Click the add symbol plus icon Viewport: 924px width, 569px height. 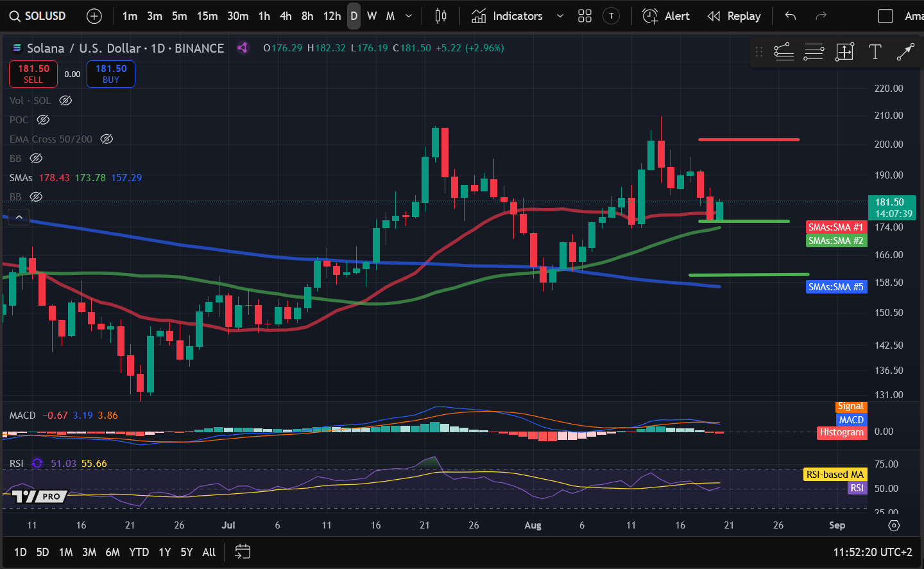pos(94,16)
